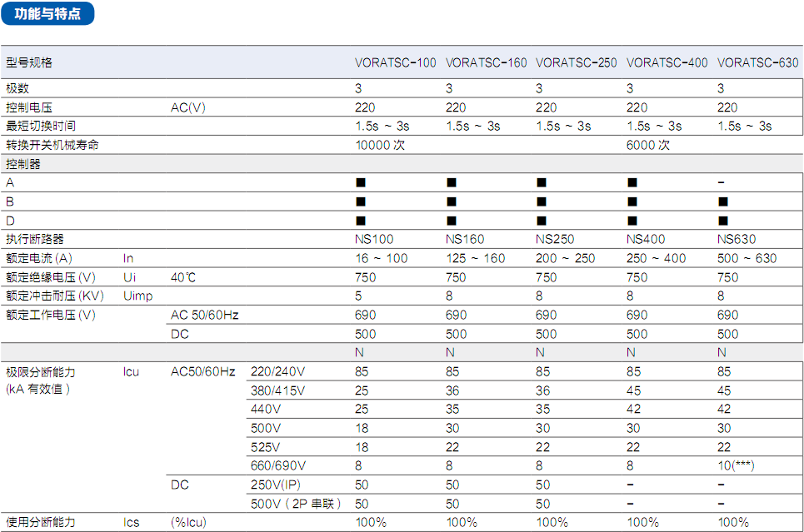Click controller A square marker under VORATSC-160
The height and width of the screenshot is (532, 804).
coord(452,182)
